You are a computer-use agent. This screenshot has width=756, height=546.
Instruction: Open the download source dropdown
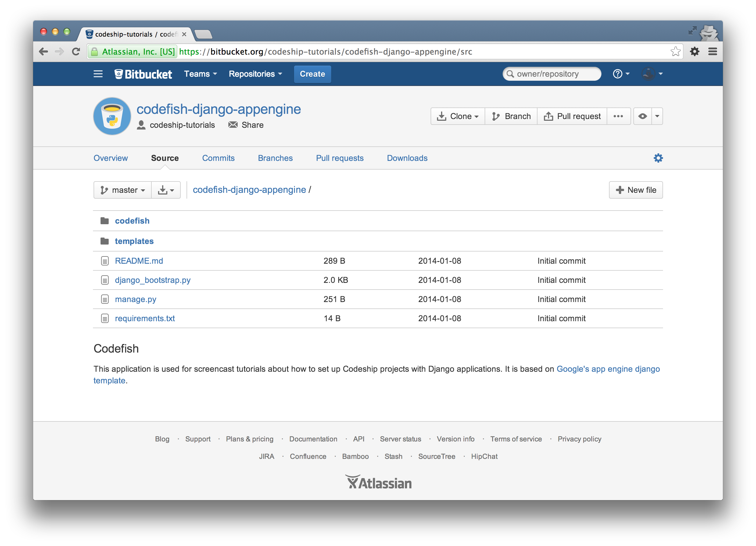(166, 190)
